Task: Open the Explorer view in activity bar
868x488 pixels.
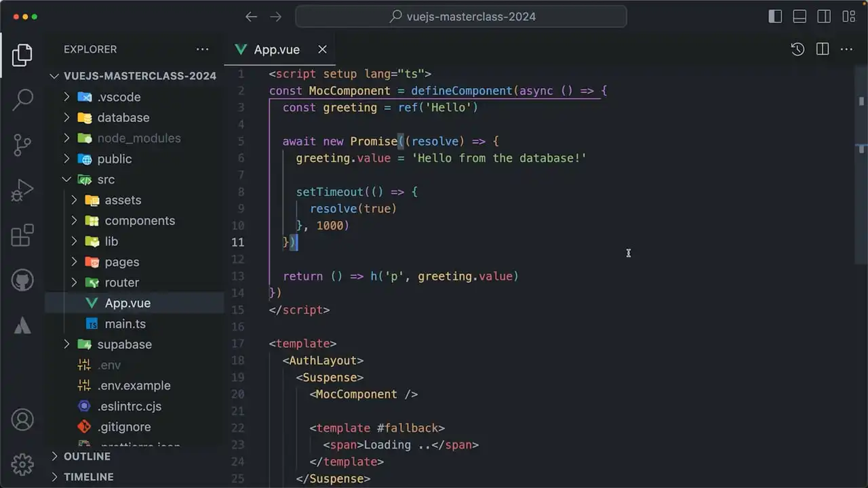Action: (22, 56)
